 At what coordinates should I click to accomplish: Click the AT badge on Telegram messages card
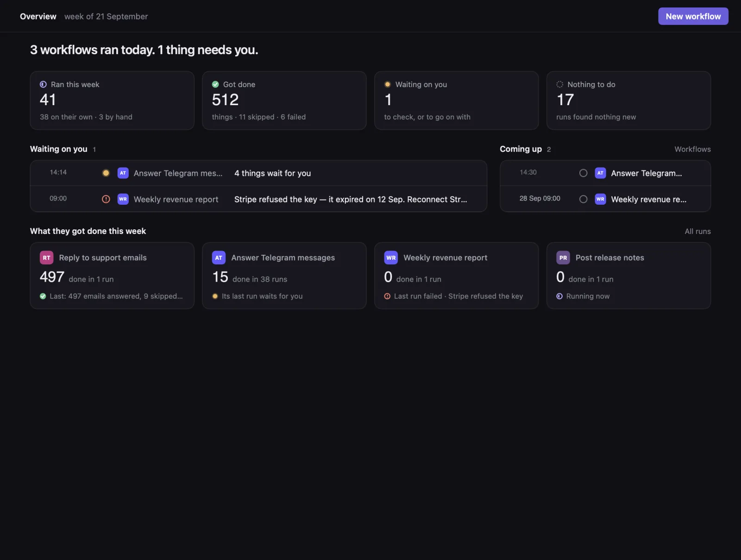(x=219, y=258)
